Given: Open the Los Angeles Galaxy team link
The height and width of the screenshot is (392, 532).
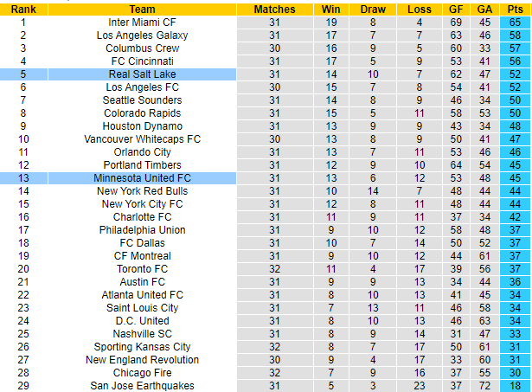Looking at the screenshot, I should tap(142, 35).
